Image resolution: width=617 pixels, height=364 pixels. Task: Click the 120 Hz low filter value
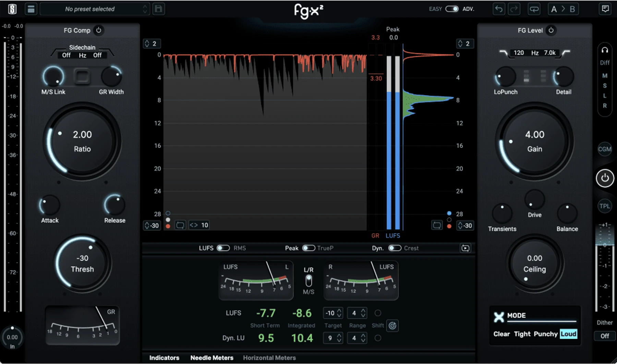519,53
